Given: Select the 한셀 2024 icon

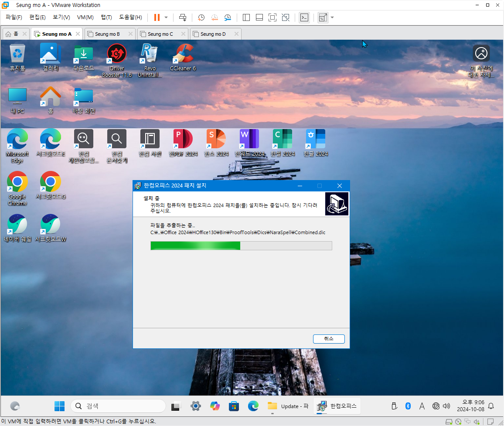Looking at the screenshot, I should pos(283,143).
